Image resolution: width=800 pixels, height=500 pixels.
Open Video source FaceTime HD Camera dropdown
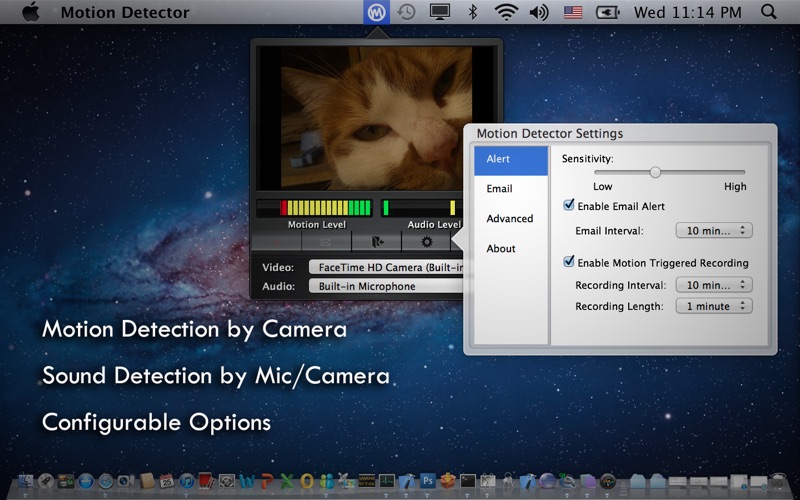(386, 267)
